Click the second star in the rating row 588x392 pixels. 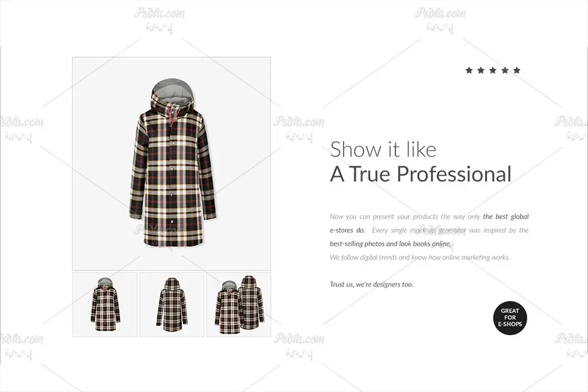[x=481, y=70]
